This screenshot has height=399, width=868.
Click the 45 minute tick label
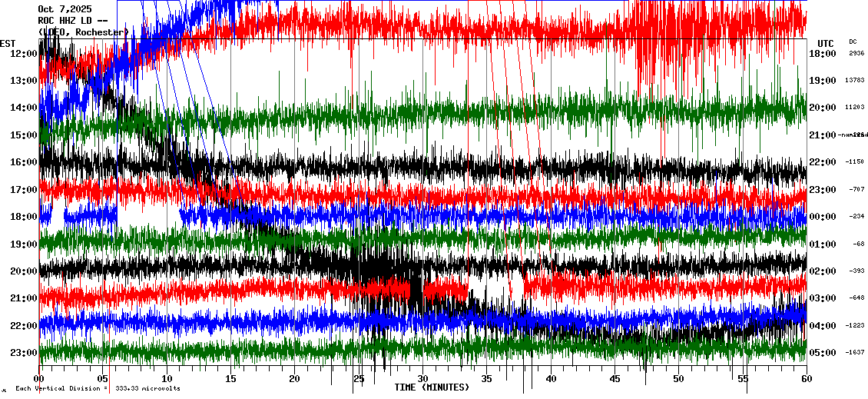tap(615, 379)
